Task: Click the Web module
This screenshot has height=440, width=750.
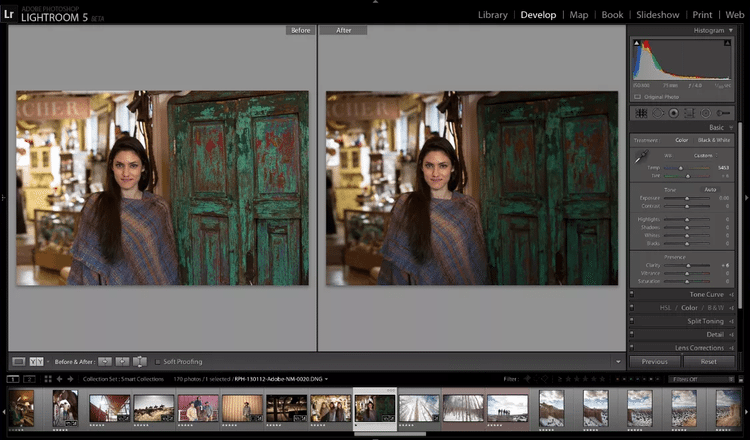Action: tap(735, 15)
